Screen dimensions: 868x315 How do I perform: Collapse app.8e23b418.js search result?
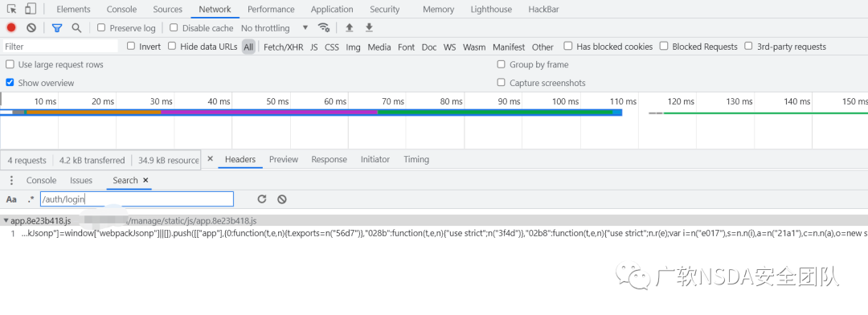click(6, 220)
